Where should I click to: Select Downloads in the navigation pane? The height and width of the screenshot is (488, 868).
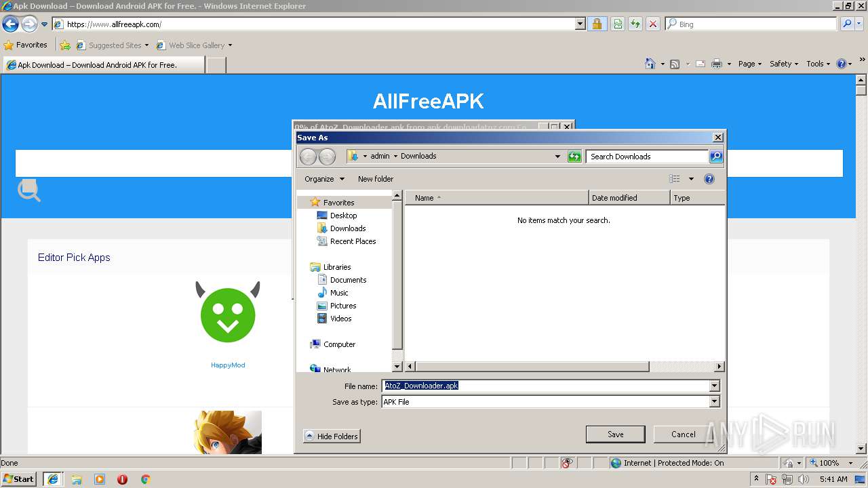[347, 228]
